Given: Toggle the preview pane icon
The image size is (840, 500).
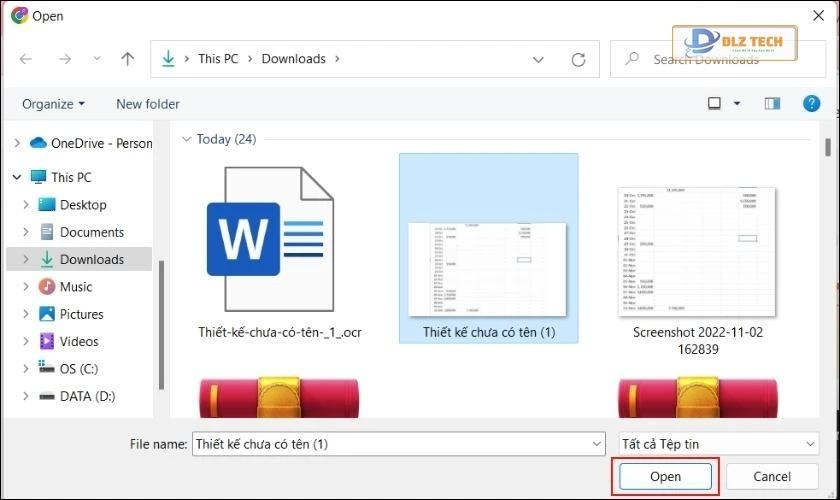Looking at the screenshot, I should [x=772, y=103].
